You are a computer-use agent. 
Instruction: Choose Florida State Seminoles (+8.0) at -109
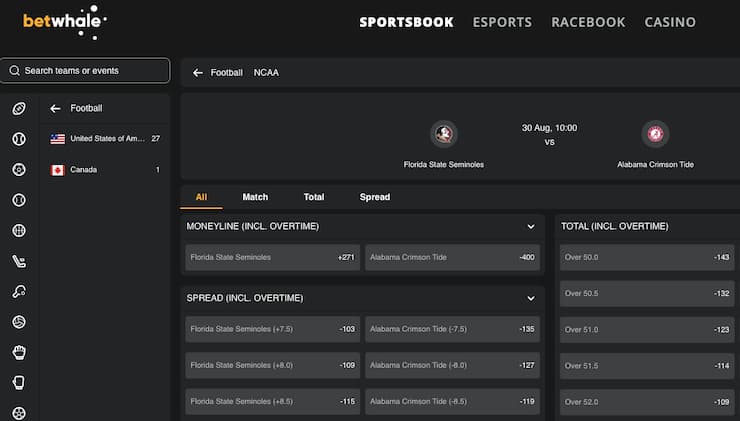click(272, 365)
